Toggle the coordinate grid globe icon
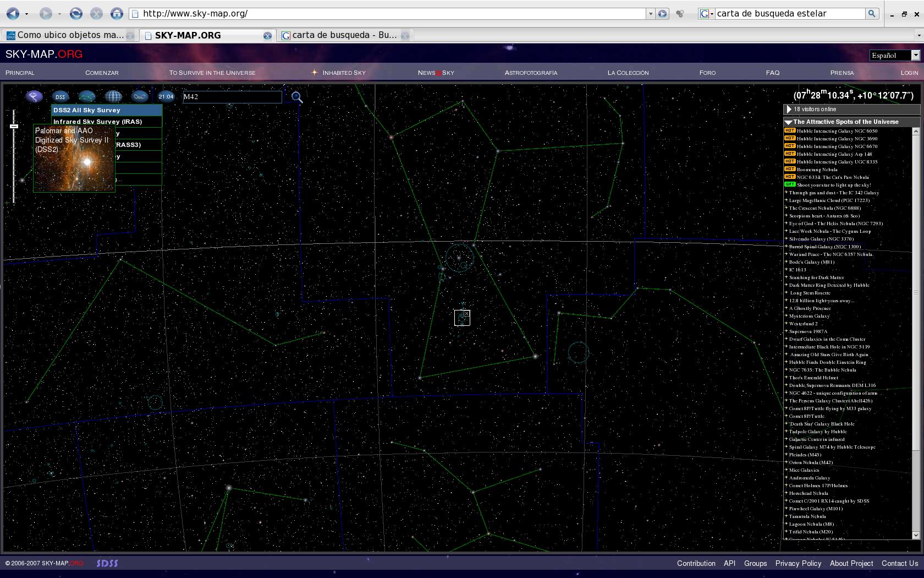 [113, 96]
